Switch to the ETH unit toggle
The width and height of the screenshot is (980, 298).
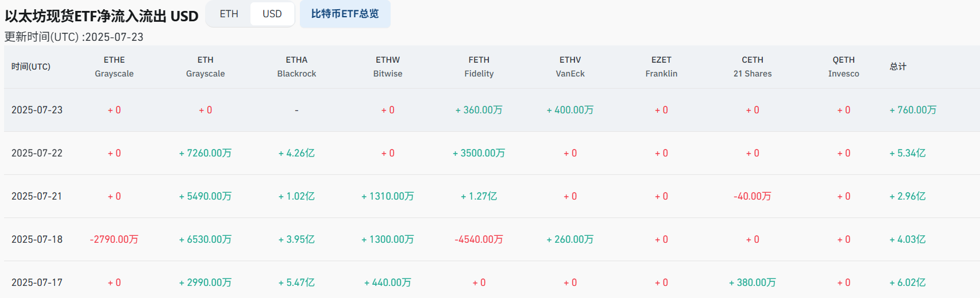[x=229, y=14]
